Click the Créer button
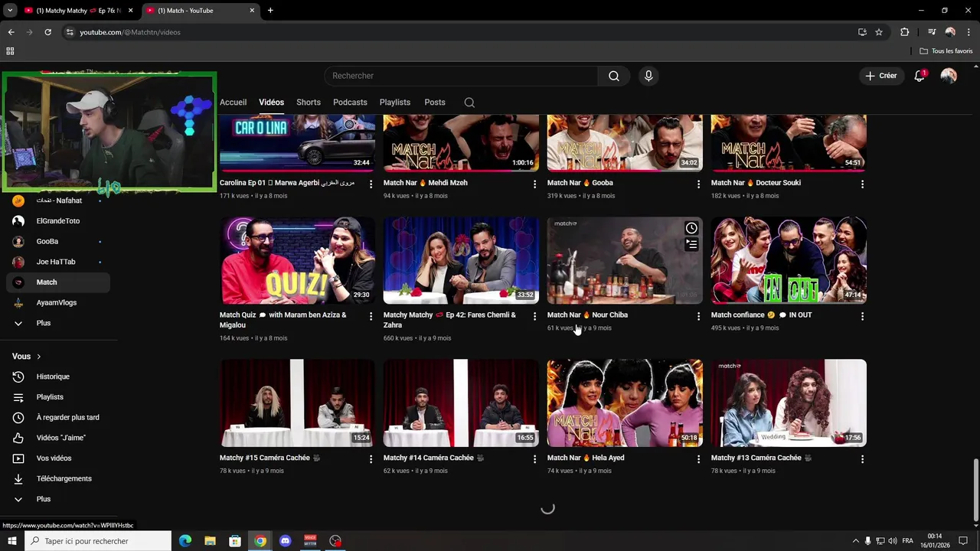Screen dimensions: 980x551 point(881,76)
